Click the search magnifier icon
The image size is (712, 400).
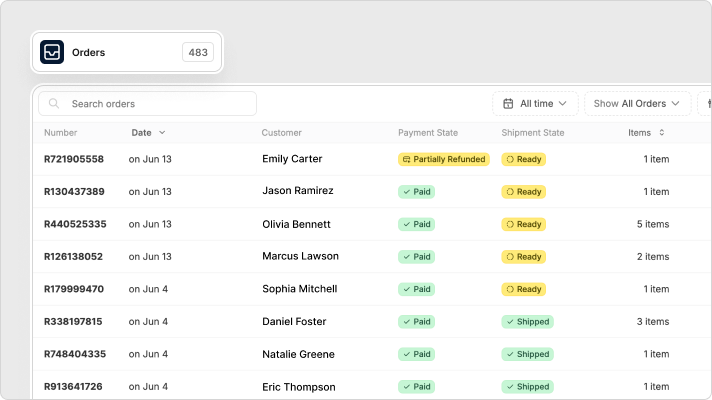click(54, 104)
